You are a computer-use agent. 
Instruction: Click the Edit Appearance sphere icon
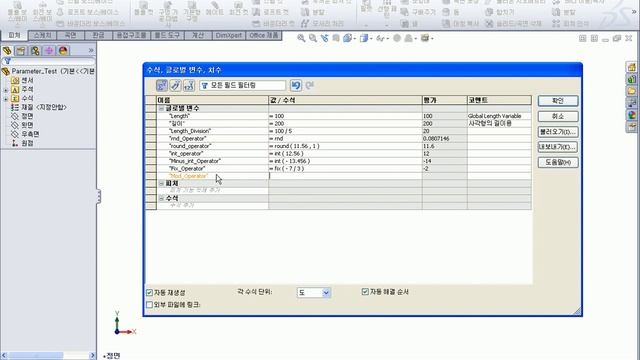pos(397,38)
